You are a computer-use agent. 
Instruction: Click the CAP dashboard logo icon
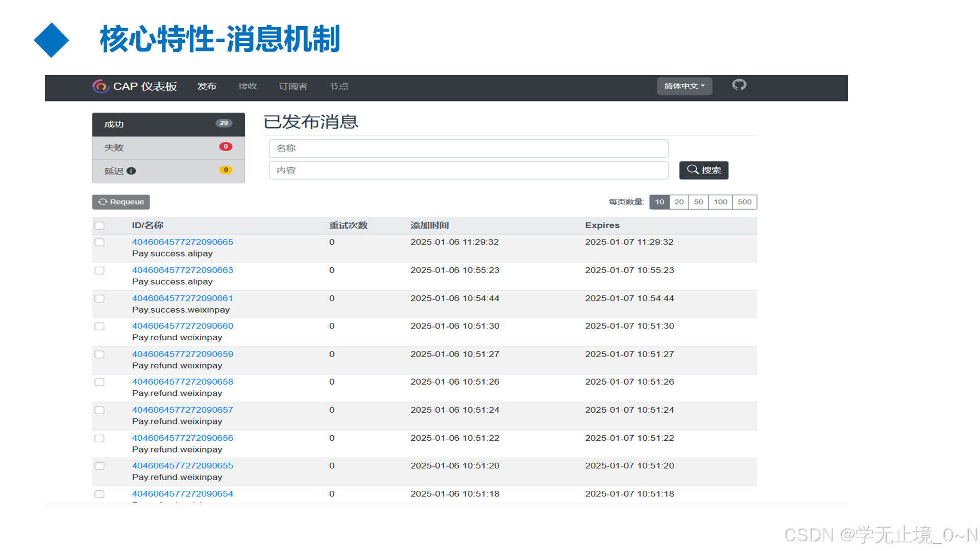100,87
